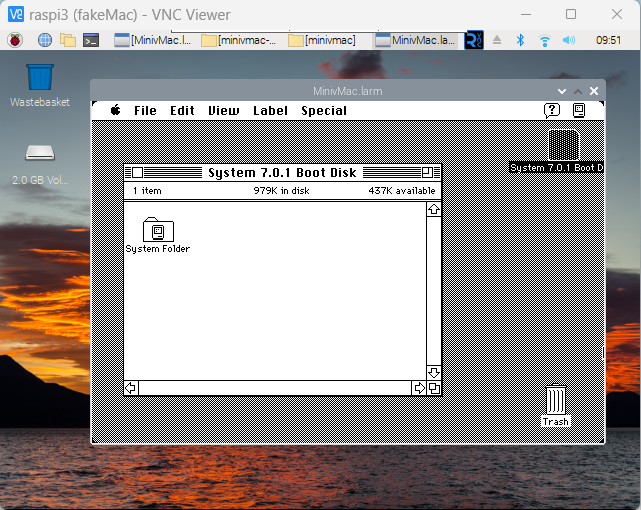The height and width of the screenshot is (510, 641).
Task: Click the MinivMac.larm window title bar
Action: coord(347,91)
